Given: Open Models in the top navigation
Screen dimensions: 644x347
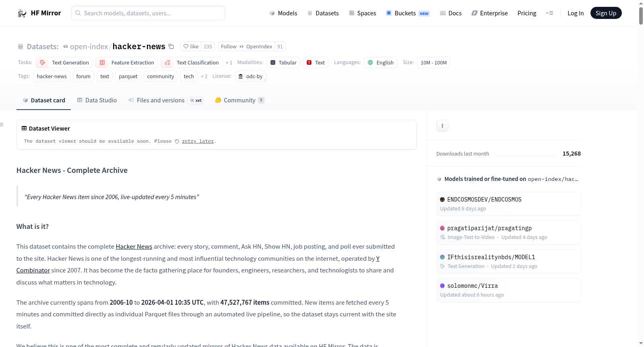Looking at the screenshot, I should point(283,13).
